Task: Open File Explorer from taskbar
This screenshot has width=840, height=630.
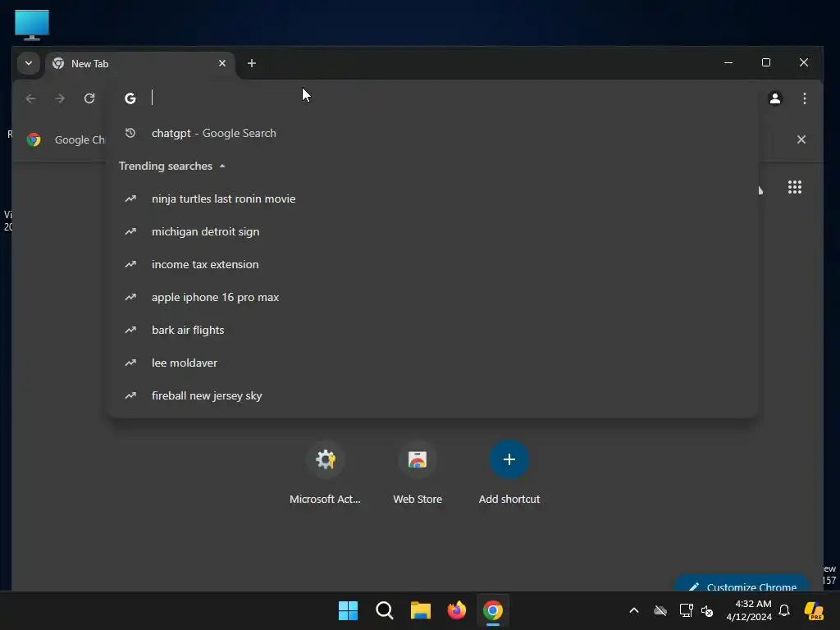Action: (x=421, y=610)
